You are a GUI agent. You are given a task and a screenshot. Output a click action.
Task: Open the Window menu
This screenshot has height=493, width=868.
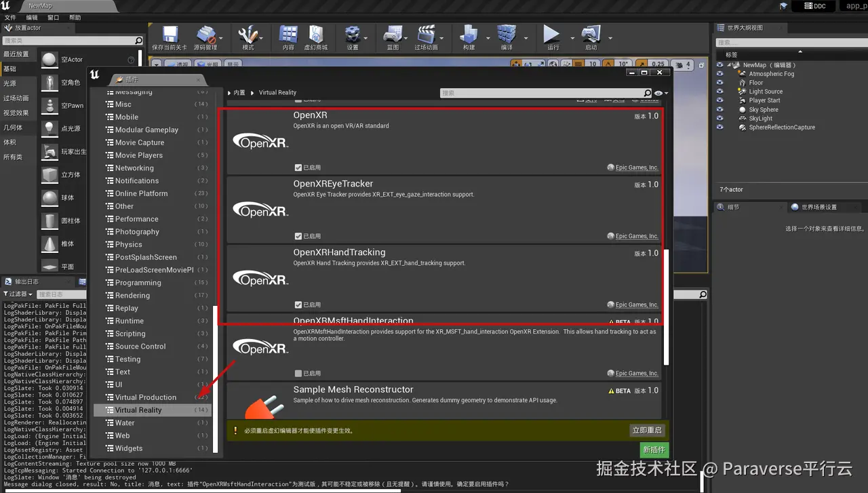coord(53,17)
